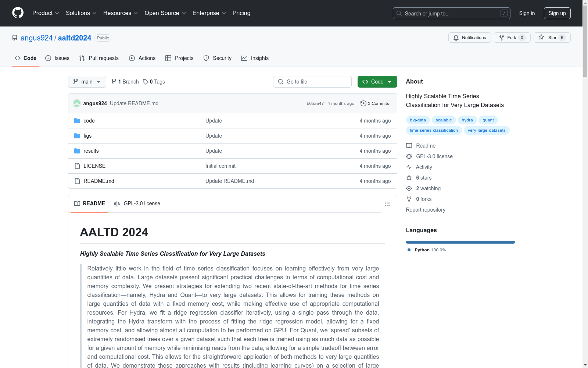Open the aaltd2024 repository name link
This screenshot has height=368, width=588.
(75, 38)
